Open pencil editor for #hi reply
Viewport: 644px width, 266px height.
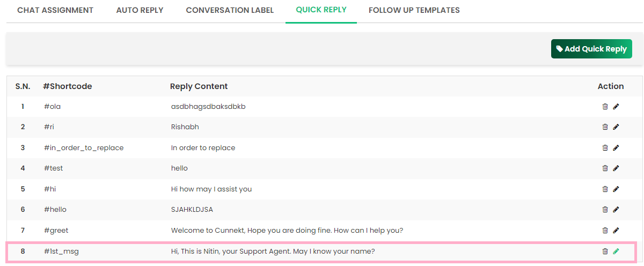click(616, 189)
